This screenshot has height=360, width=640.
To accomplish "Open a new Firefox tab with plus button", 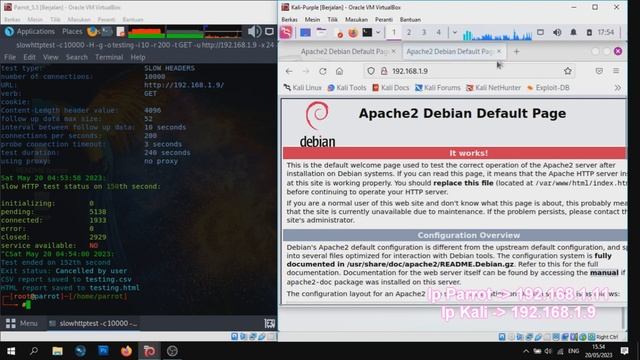I will (516, 51).
